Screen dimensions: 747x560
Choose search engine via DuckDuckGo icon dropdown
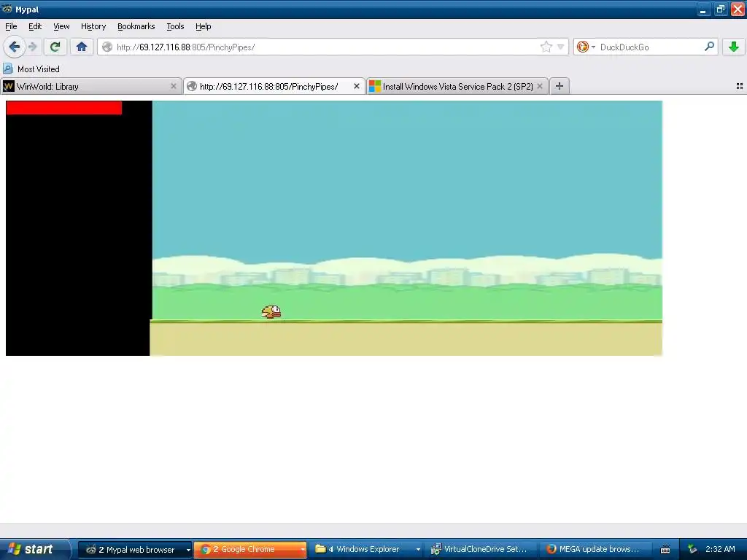click(586, 47)
